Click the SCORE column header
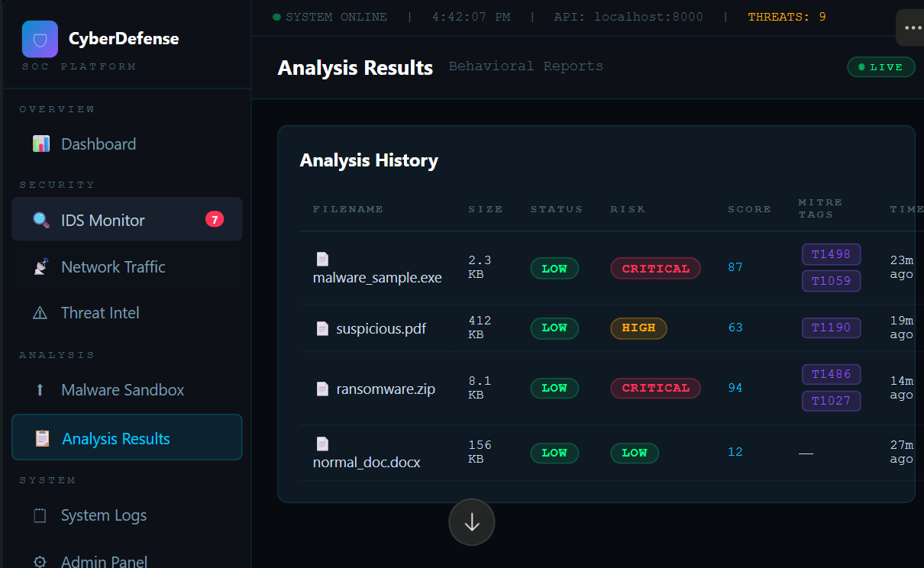 coord(749,209)
